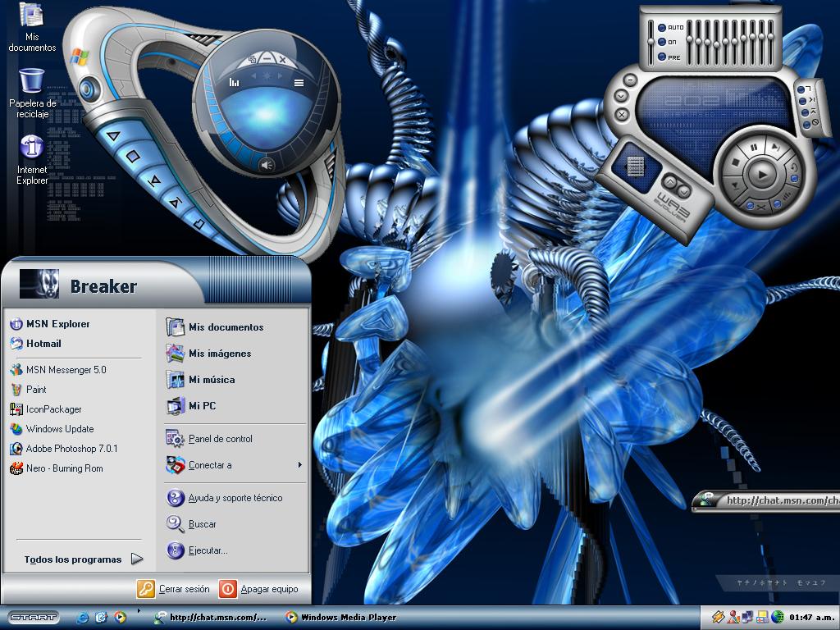This screenshot has height=630, width=840.
Task: Pause playback on the Winamp control wheel
Action: coord(755,148)
